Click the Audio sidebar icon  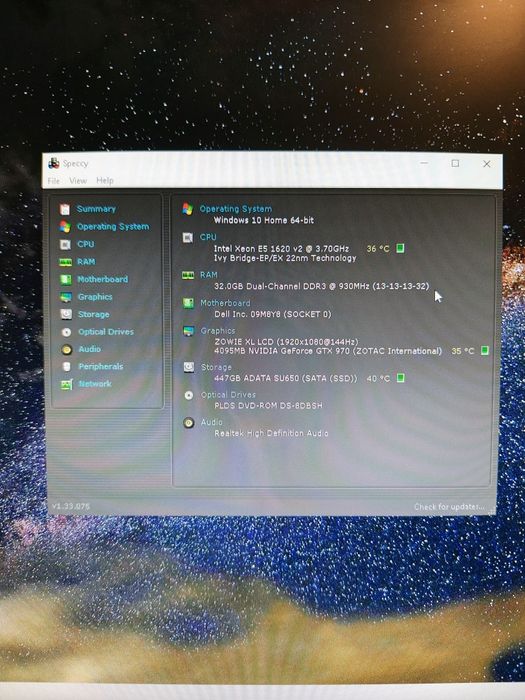pyautogui.click(x=67, y=350)
